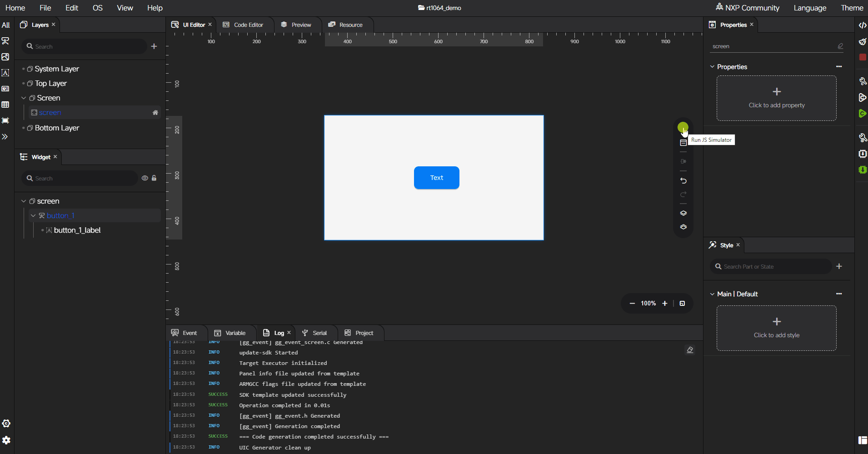Open the Edit menu
Image resolution: width=868 pixels, height=454 pixels.
pos(72,8)
